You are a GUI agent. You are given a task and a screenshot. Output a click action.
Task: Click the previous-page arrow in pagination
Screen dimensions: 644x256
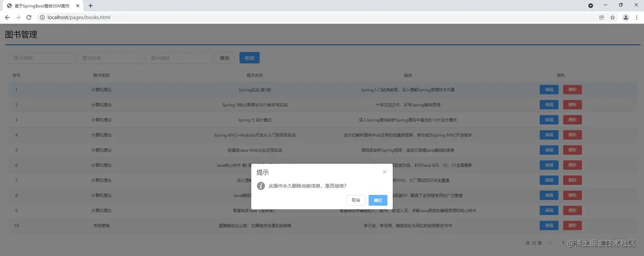pos(550,243)
